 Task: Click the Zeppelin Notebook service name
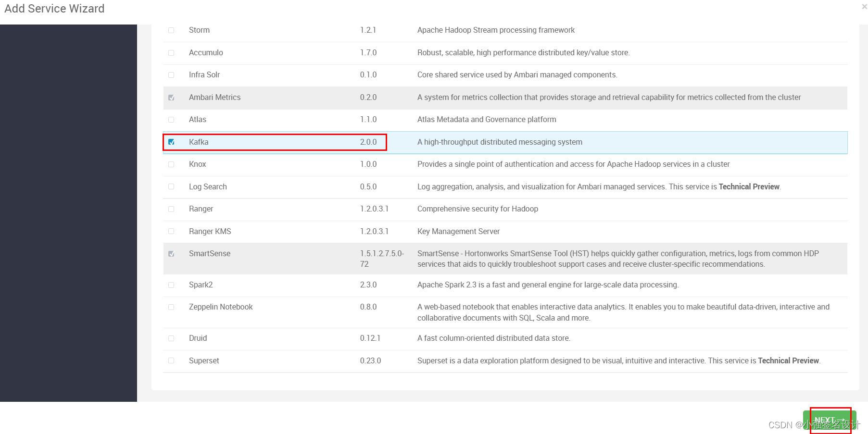tap(221, 307)
